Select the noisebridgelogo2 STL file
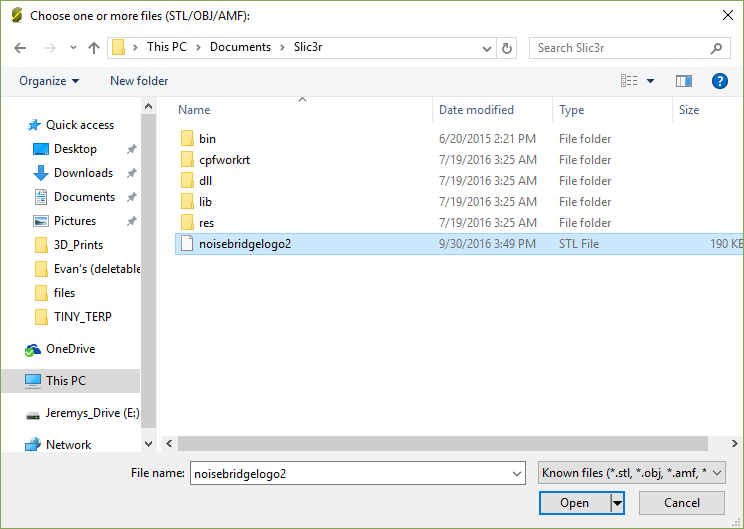Viewport: 744px width, 529px height. tap(245, 243)
